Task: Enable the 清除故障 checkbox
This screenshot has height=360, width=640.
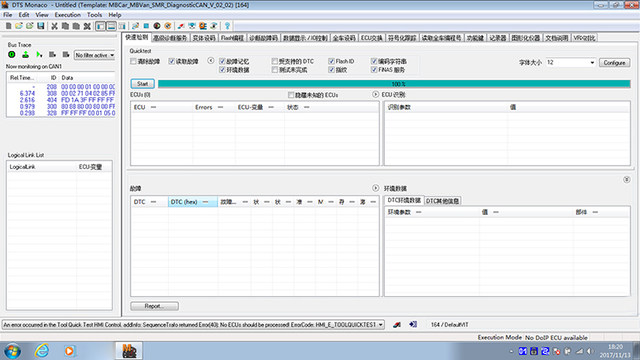Action: [133, 61]
